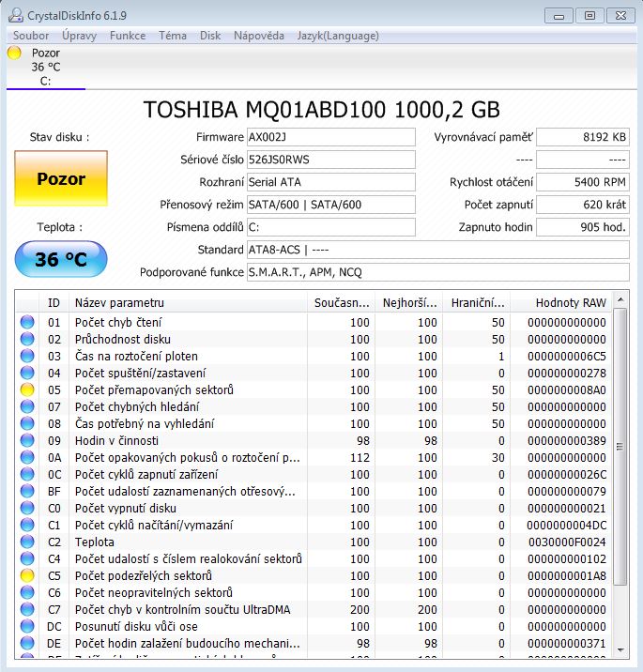Click the blue status dot for attribute 01
Image resolution: width=643 pixels, height=672 pixels.
(x=27, y=322)
